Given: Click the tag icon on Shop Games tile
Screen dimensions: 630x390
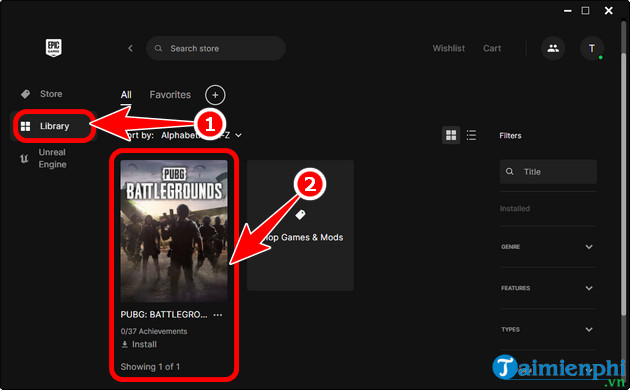Looking at the screenshot, I should point(300,215).
